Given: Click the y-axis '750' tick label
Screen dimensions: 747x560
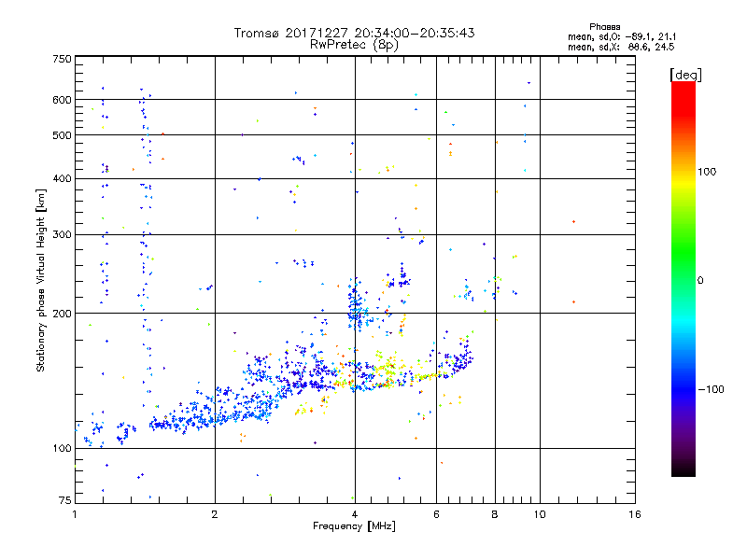Looking at the screenshot, I should click(62, 59).
